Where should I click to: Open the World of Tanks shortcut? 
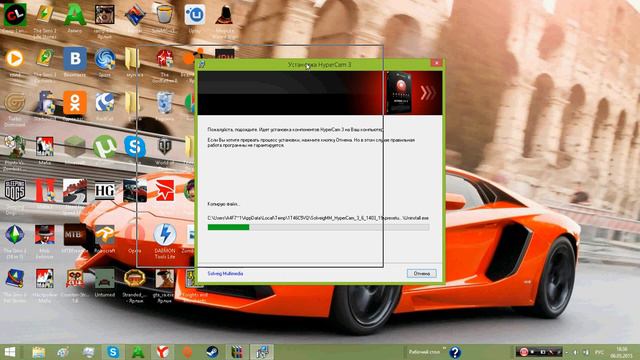(165, 146)
